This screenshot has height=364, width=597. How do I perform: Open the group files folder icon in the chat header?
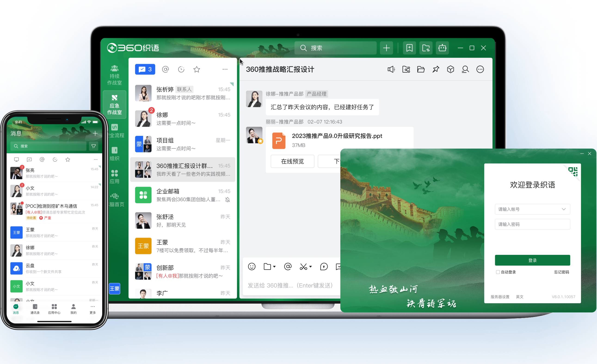click(x=421, y=69)
